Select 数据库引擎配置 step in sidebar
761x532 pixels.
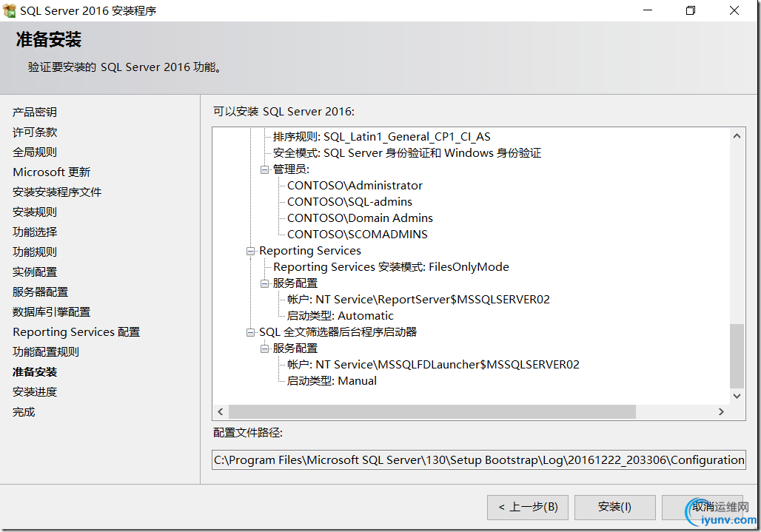click(x=51, y=312)
